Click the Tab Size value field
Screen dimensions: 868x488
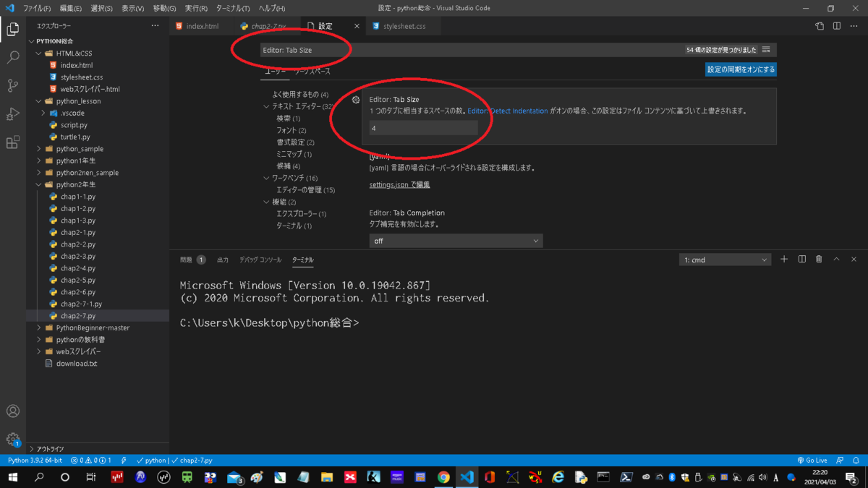(423, 128)
